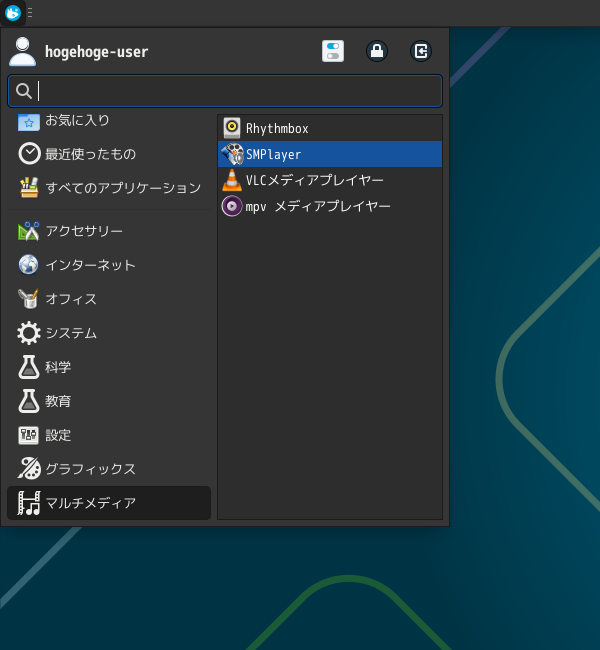Click the palette icon for グラフィックス

point(29,469)
